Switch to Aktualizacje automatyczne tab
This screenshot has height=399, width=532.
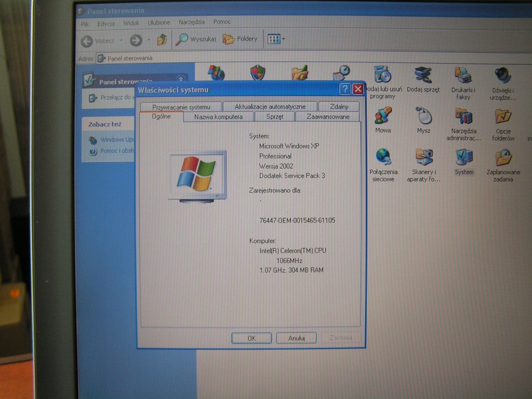pos(270,107)
